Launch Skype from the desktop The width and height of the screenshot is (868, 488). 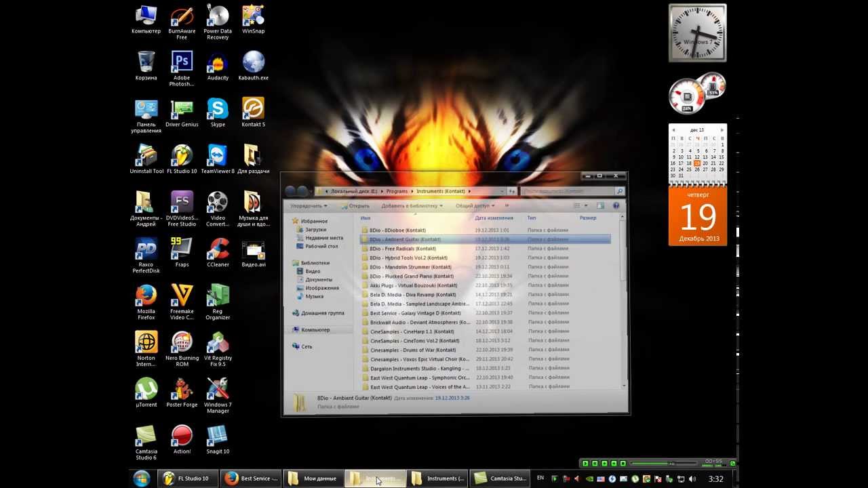pos(218,113)
